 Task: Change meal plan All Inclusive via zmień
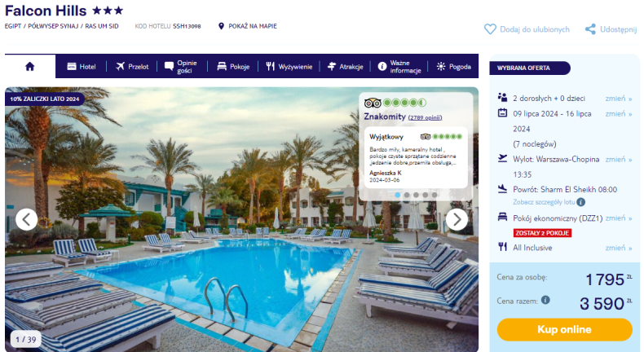click(x=618, y=248)
